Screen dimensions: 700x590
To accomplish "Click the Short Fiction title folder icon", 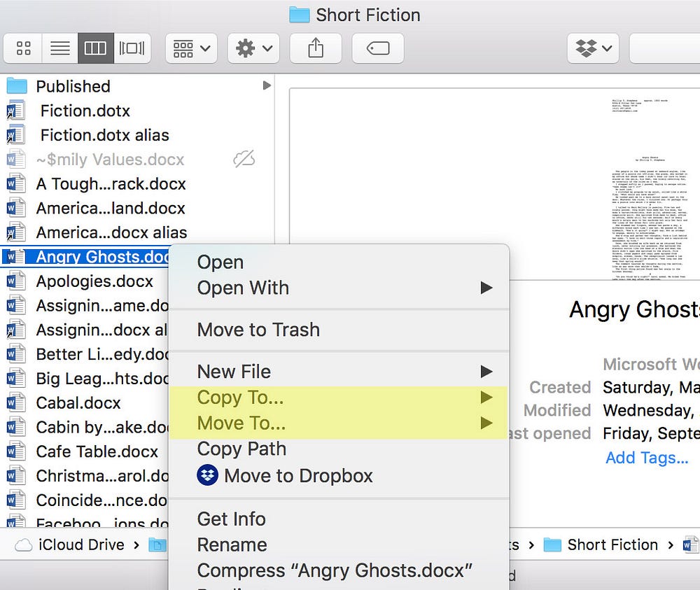I will tap(299, 15).
